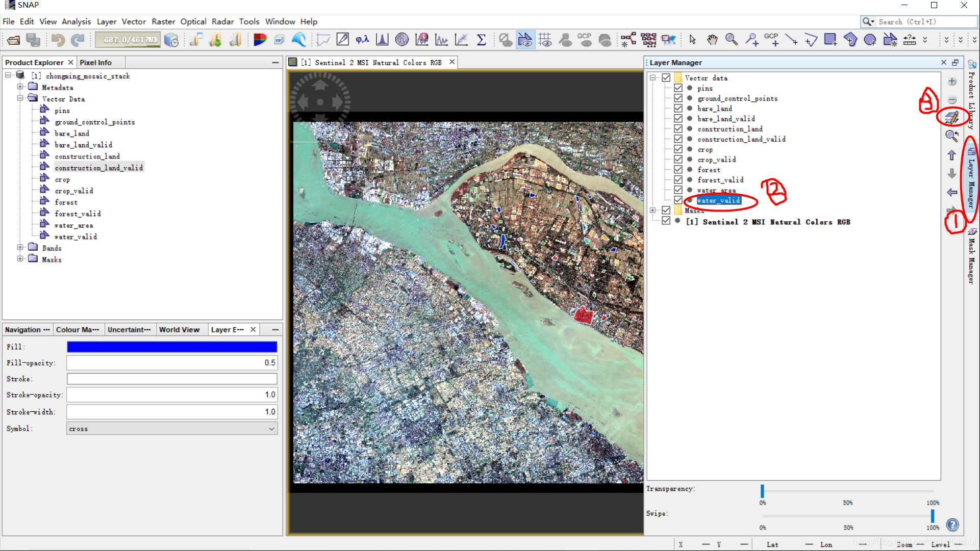This screenshot has width=980, height=551.
Task: Open the Radar menu
Action: [222, 21]
